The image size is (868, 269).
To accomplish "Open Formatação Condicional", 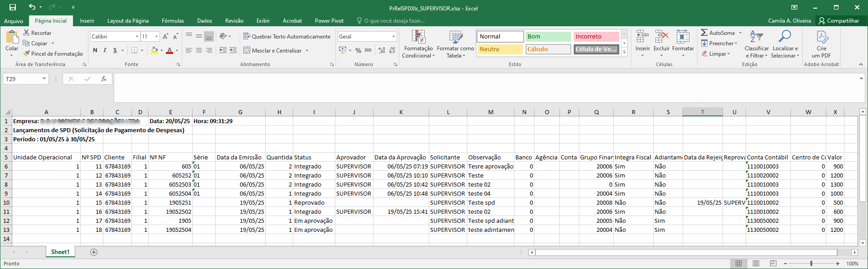I will pyautogui.click(x=418, y=44).
